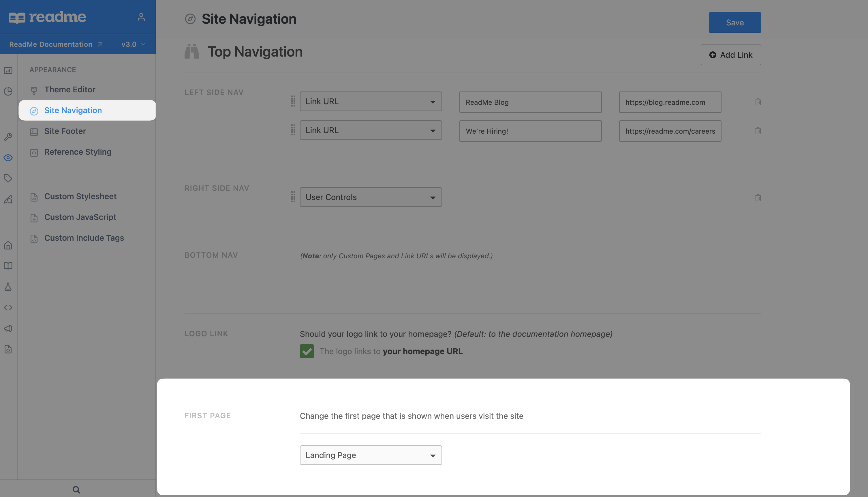The image size is (868, 497).
Task: Click trash icon for We're Hiring link
Action: point(758,131)
